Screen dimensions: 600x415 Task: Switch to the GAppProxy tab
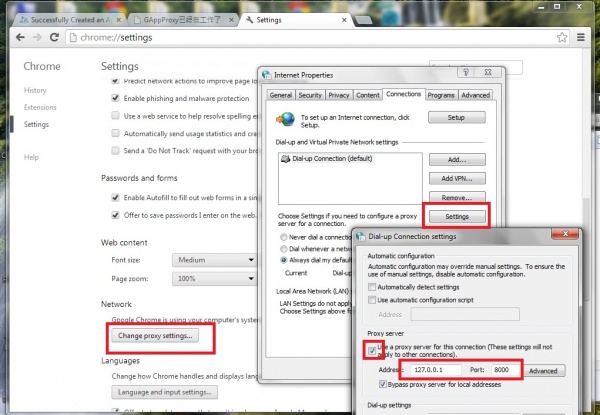tap(182, 20)
